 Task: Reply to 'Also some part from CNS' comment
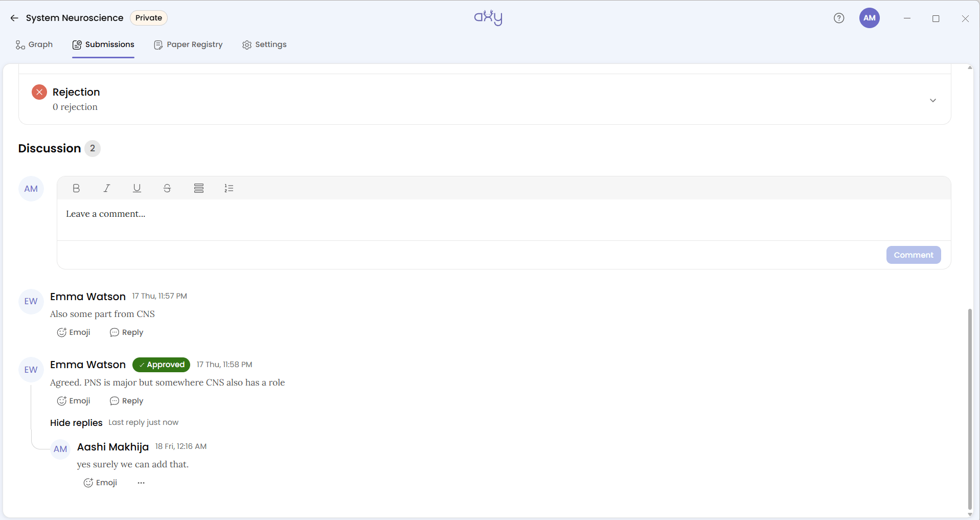[127, 332]
